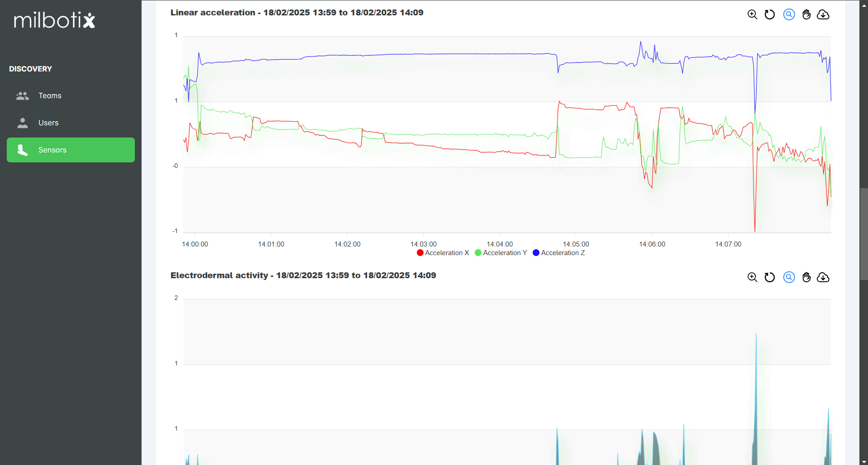The width and height of the screenshot is (868, 465).
Task: Select zoom-selection tool on Linear acceleration chart
Action: [x=789, y=14]
